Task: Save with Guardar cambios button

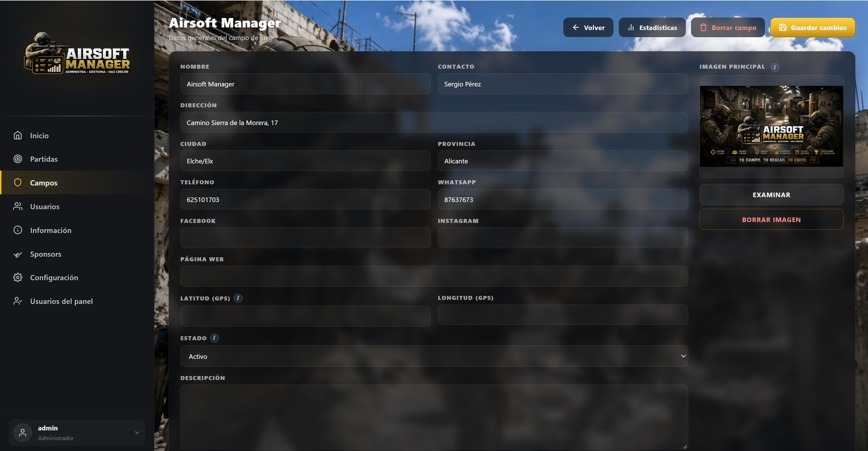Action: [813, 28]
